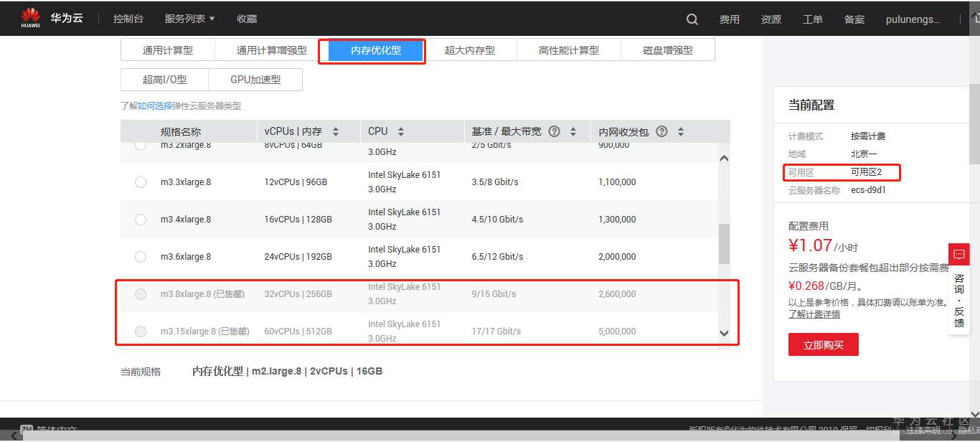Switch to 超高I/O型 tab
The height and width of the screenshot is (442, 980).
pyautogui.click(x=164, y=80)
